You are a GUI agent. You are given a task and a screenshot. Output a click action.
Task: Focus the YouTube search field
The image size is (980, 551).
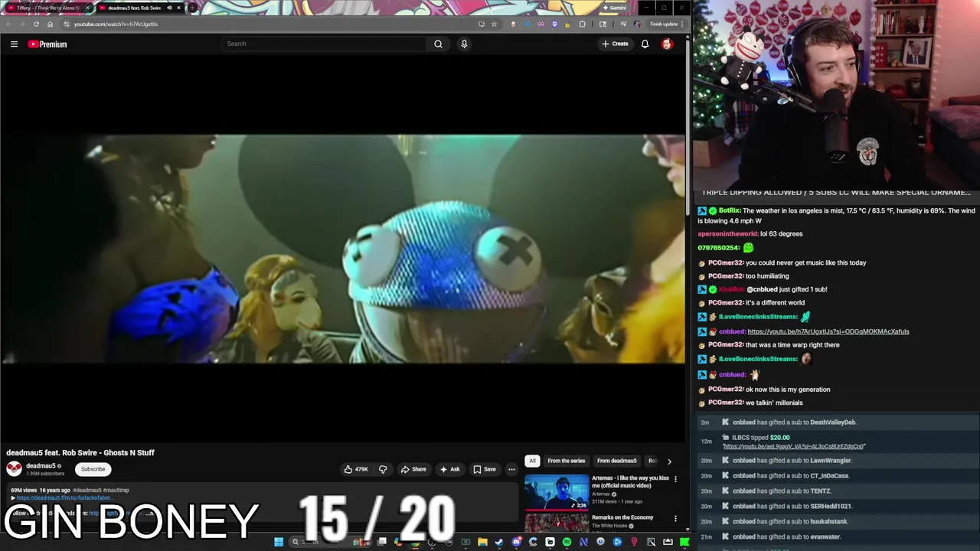pyautogui.click(x=325, y=44)
